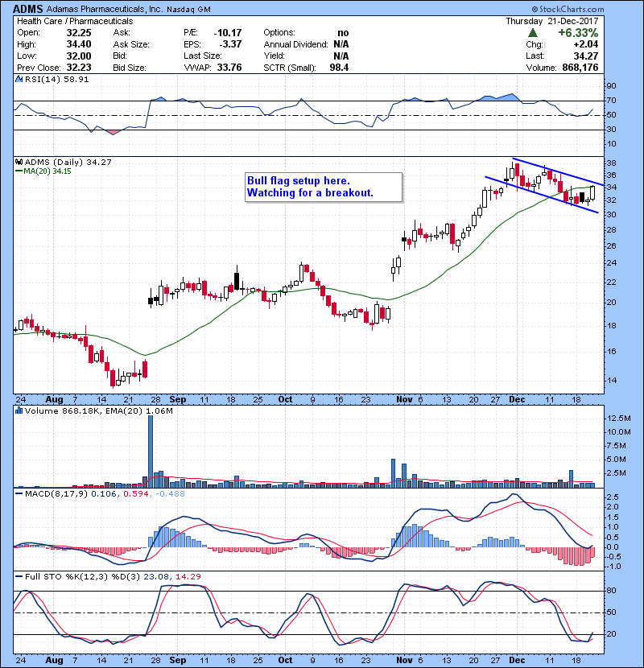Click the last white candlestick on price chart

point(592,193)
